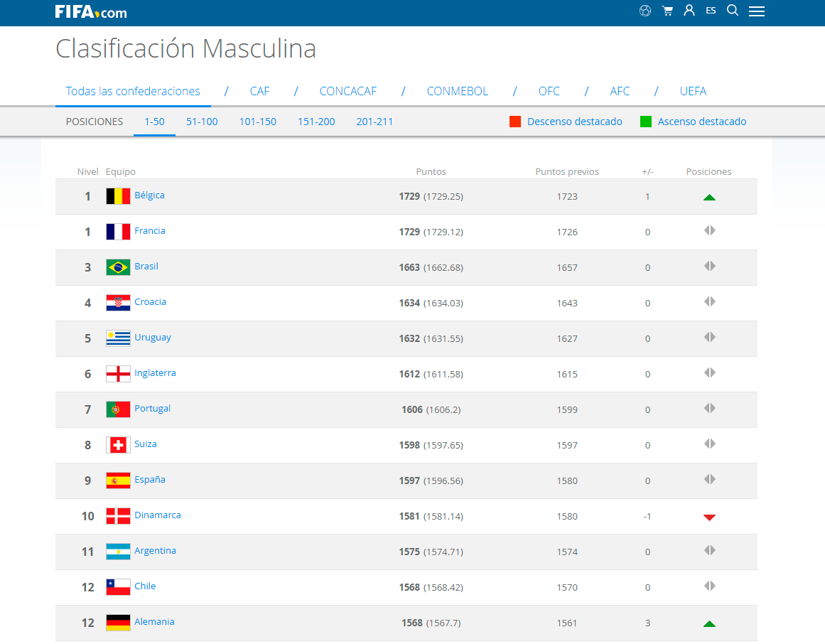This screenshot has height=644, width=825.
Task: Open the Argentina team link
Action: (155, 550)
